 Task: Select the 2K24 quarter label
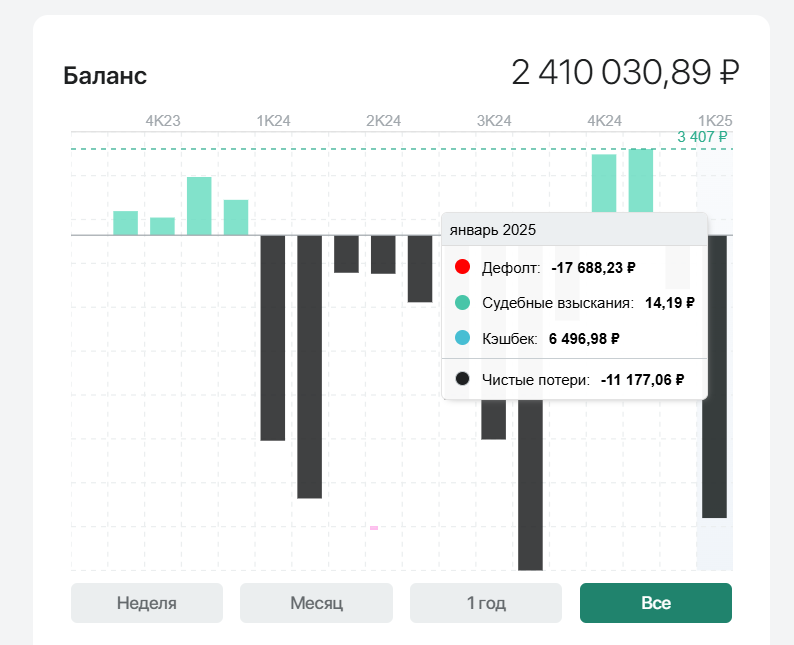(x=383, y=120)
